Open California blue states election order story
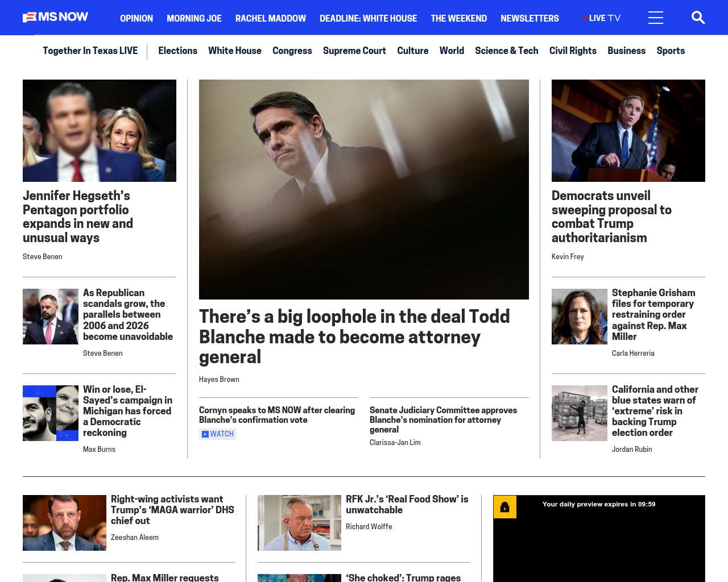The width and height of the screenshot is (728, 582). pos(655,411)
